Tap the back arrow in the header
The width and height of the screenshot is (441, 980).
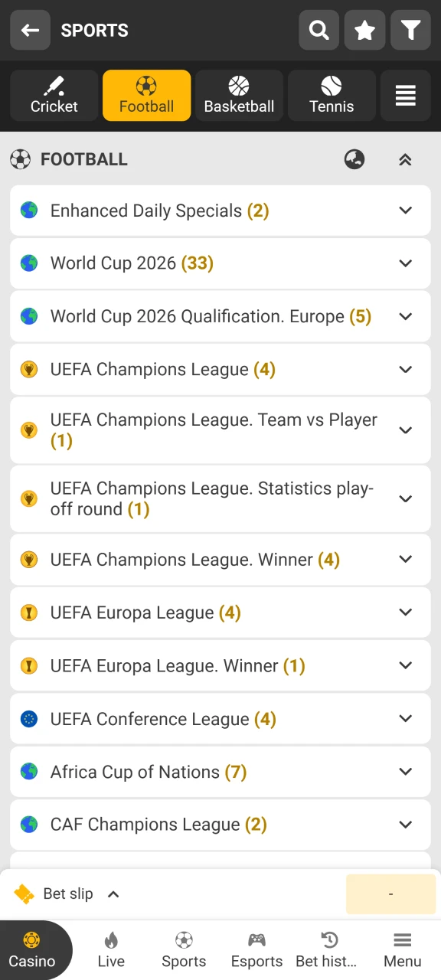[30, 30]
